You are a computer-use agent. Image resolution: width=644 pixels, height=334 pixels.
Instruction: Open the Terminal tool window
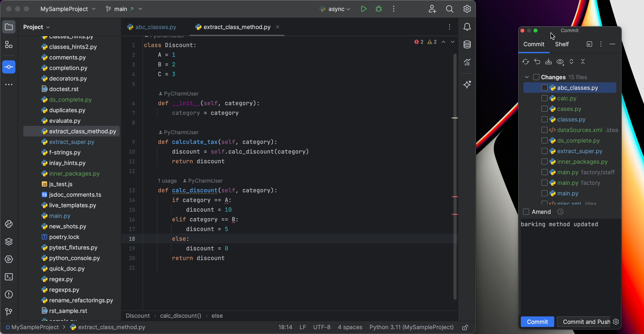click(x=9, y=277)
